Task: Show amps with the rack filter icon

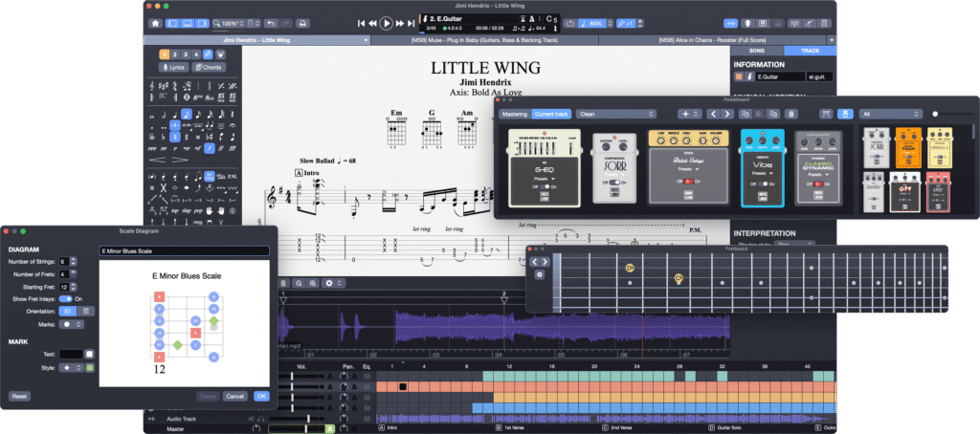Action: pyautogui.click(x=826, y=115)
